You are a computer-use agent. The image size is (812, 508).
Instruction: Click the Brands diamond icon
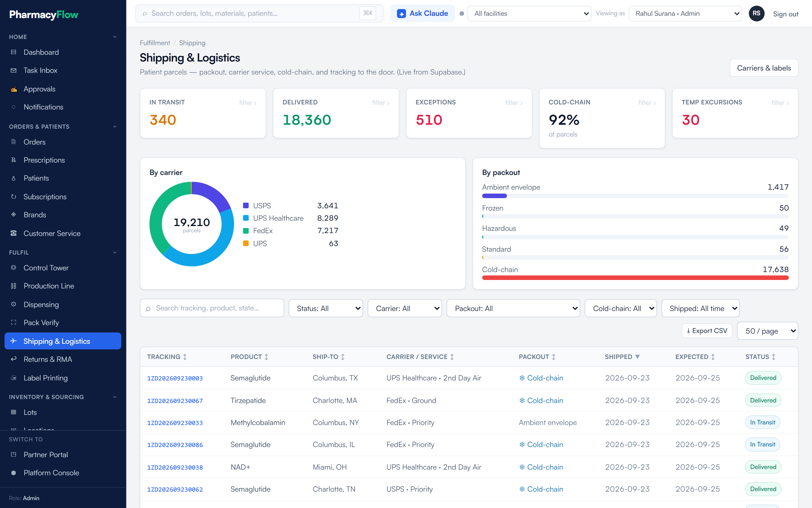(x=14, y=215)
